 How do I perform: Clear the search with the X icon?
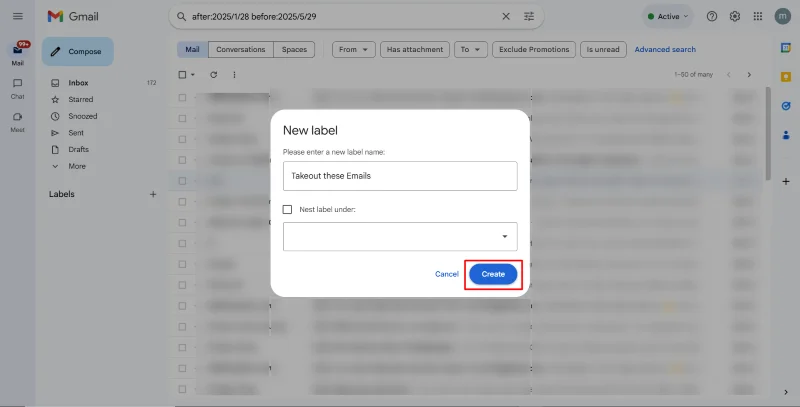pyautogui.click(x=506, y=16)
